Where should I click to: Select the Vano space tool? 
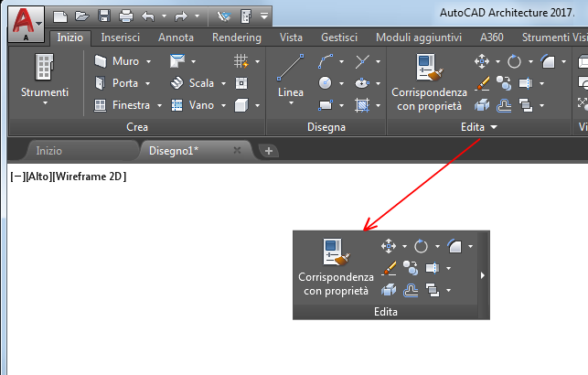click(192, 105)
